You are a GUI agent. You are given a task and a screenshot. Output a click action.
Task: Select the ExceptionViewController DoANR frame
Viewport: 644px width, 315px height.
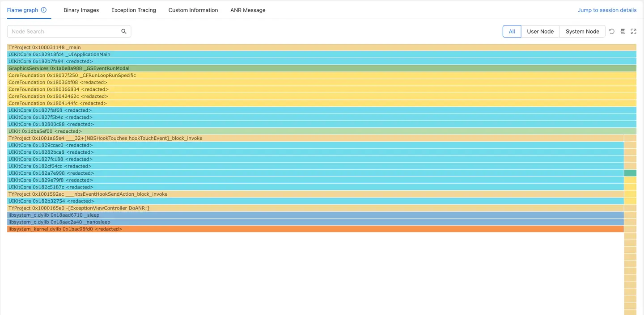[x=313, y=208]
